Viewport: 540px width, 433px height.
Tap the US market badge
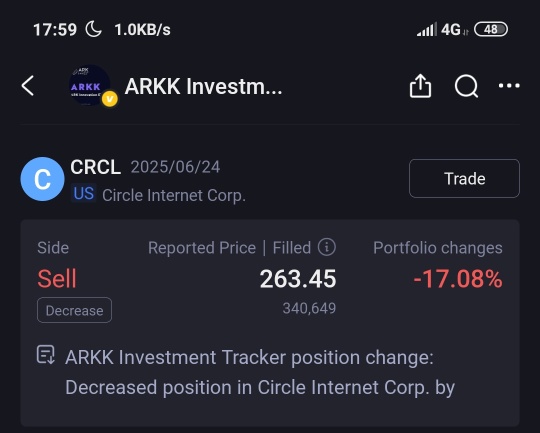pos(83,193)
